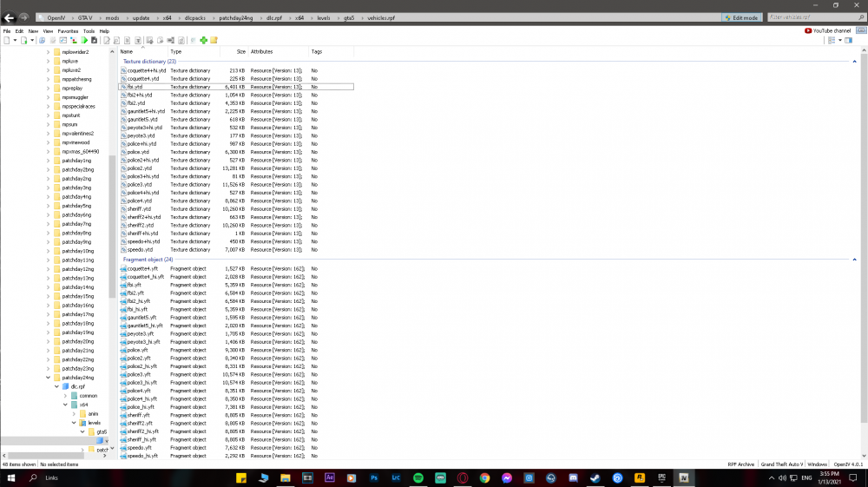Open dropdown arrow next to new document icon

[x=15, y=41]
